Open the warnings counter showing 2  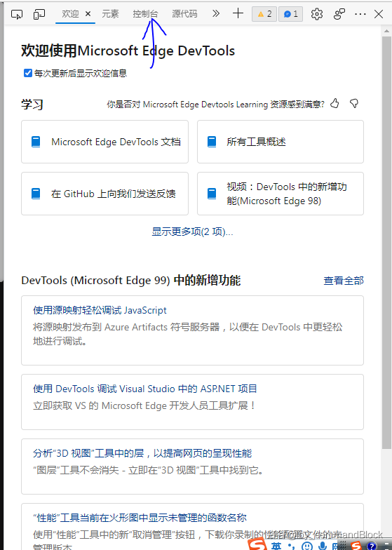pyautogui.click(x=264, y=14)
